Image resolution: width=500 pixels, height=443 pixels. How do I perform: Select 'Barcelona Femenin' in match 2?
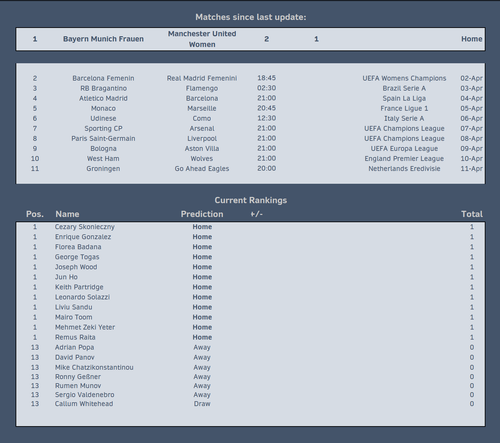coord(103,78)
